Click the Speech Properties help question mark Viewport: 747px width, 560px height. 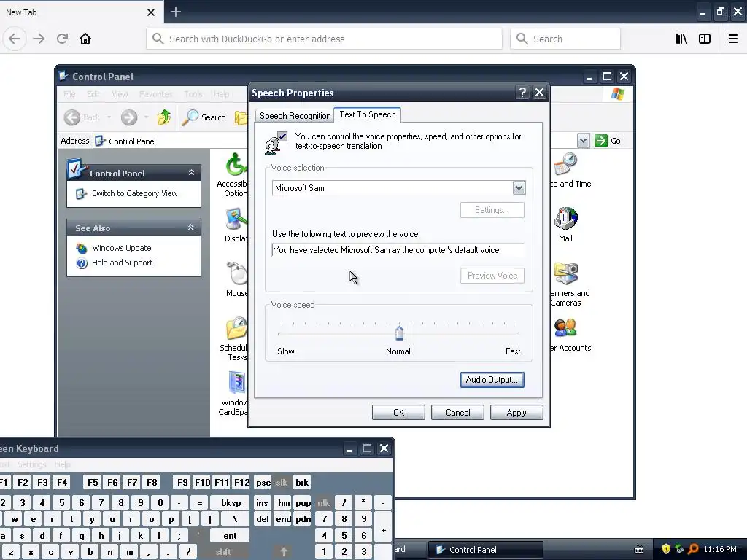(522, 93)
